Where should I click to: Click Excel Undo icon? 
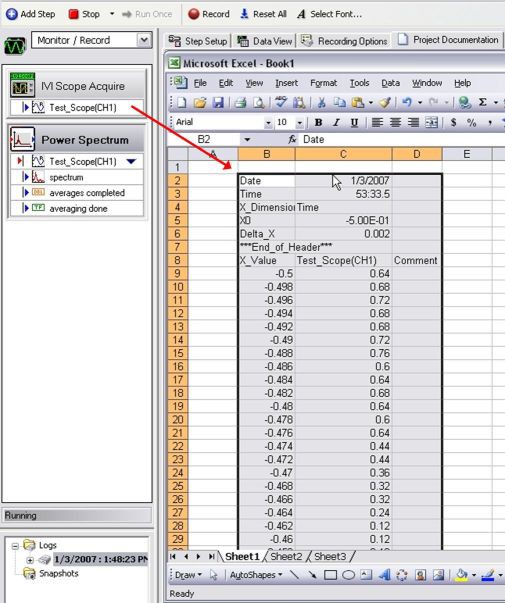pyautogui.click(x=407, y=103)
